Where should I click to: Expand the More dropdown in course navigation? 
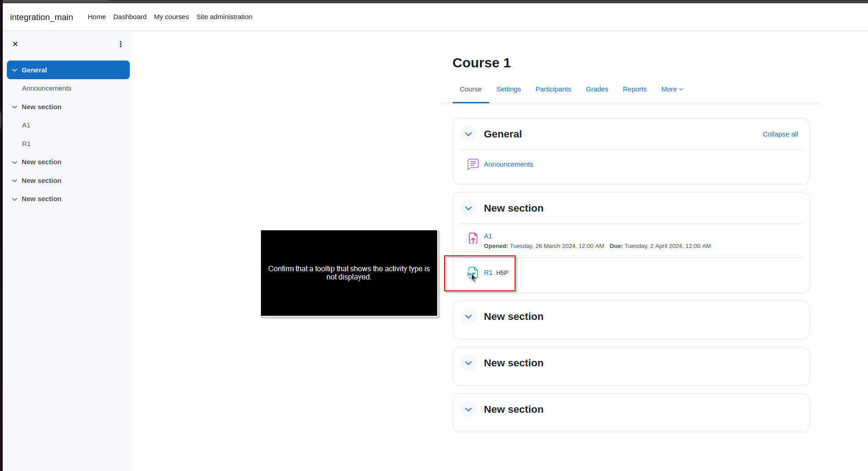tap(672, 89)
